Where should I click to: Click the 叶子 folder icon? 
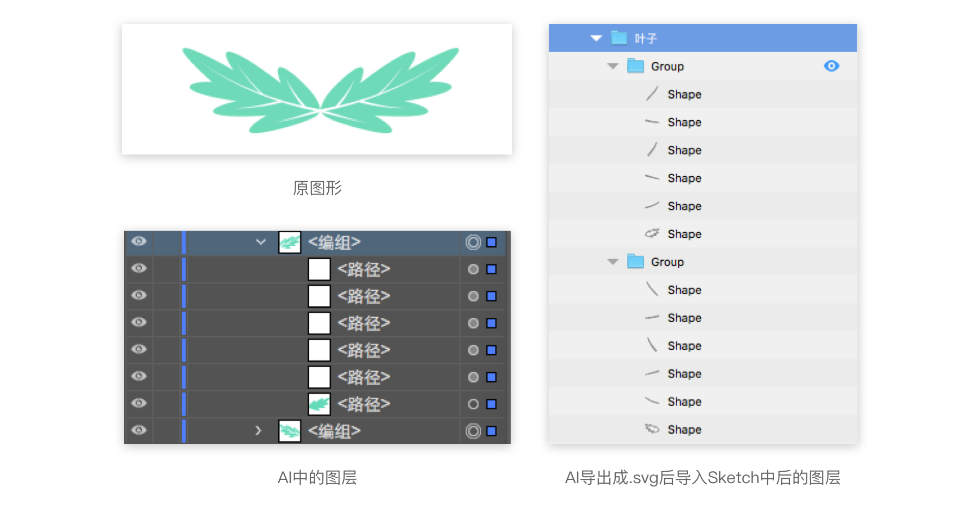point(619,38)
